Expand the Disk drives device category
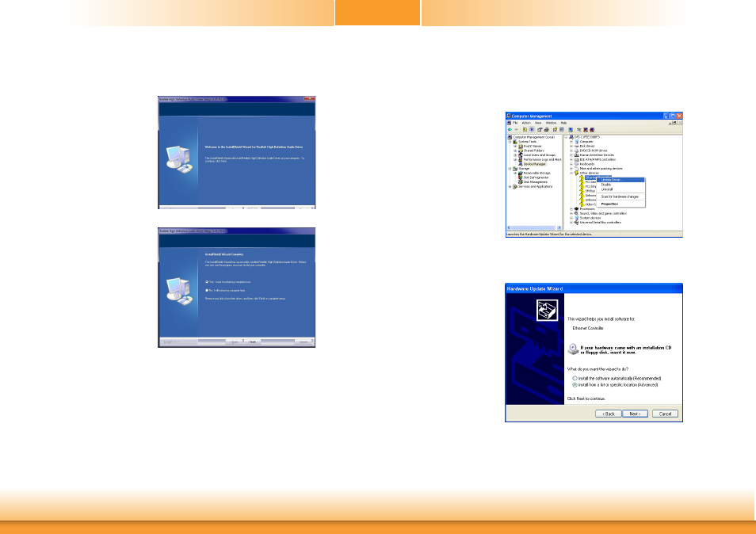 point(571,146)
